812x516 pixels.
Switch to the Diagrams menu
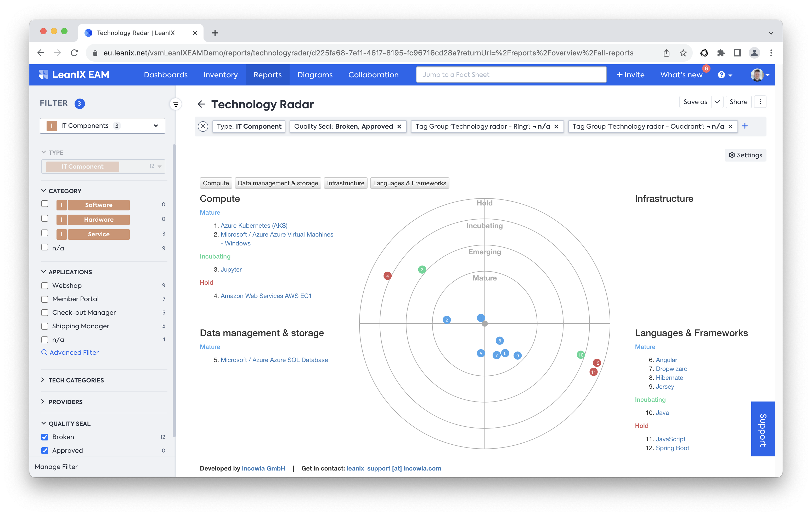pyautogui.click(x=315, y=75)
